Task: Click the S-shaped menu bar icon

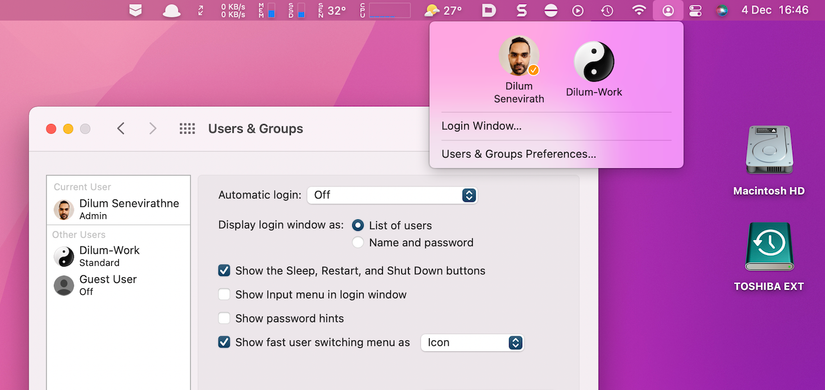Action: coord(521,11)
